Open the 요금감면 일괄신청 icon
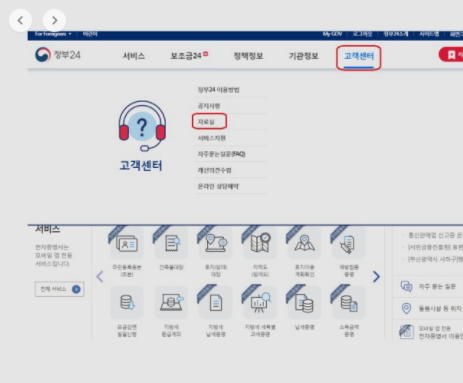The image size is (463, 383). pyautogui.click(x=127, y=303)
